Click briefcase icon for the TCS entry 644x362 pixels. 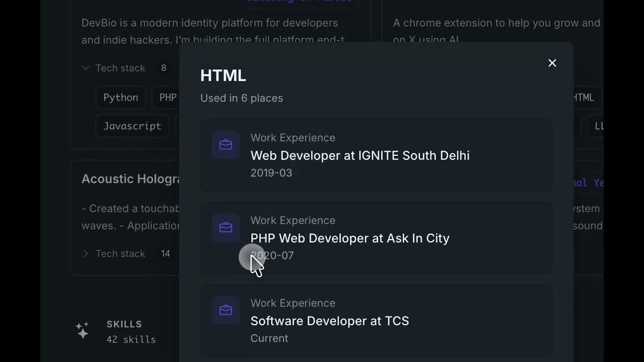point(226,311)
